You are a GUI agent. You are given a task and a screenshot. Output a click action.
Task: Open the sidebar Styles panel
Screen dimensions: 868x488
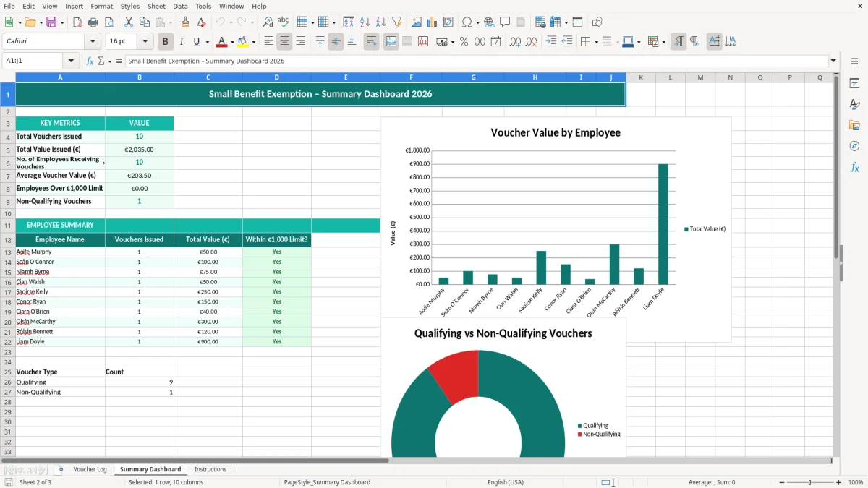[x=854, y=105]
